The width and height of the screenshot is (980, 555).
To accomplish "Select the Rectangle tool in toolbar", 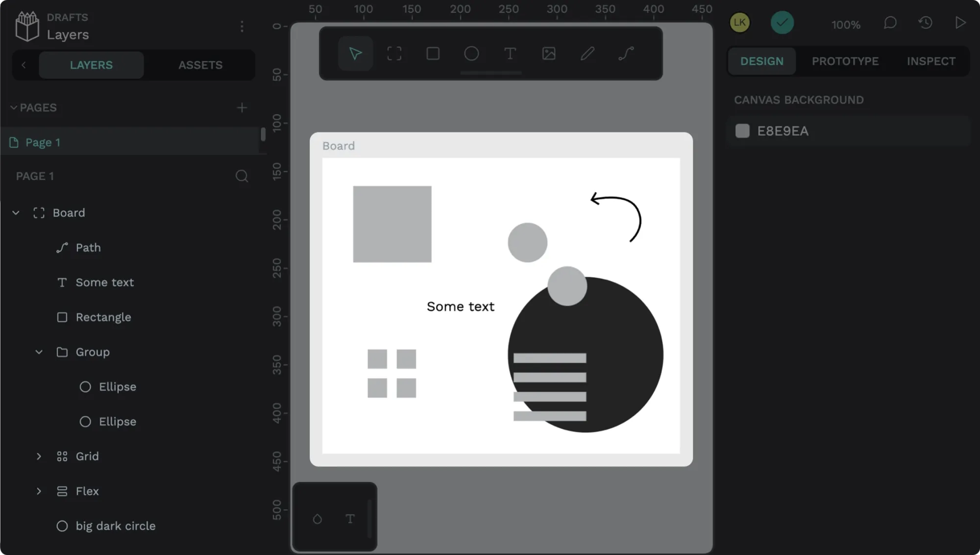I will pyautogui.click(x=434, y=53).
